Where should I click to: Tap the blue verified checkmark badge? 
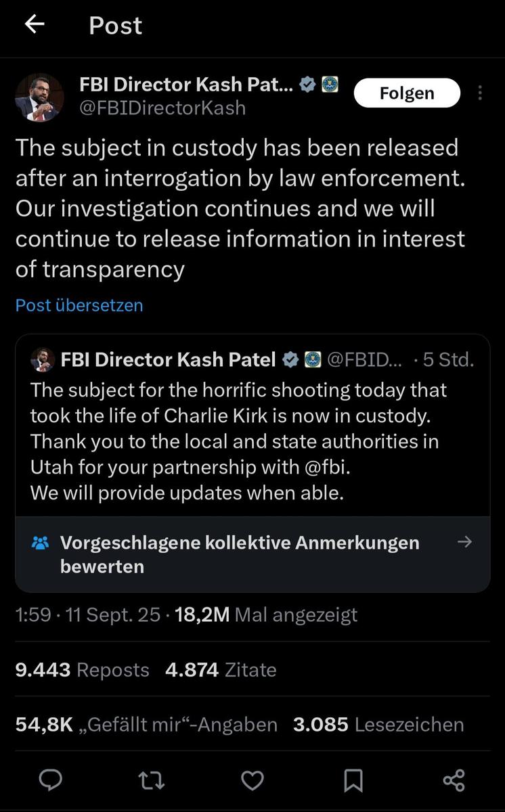point(307,85)
